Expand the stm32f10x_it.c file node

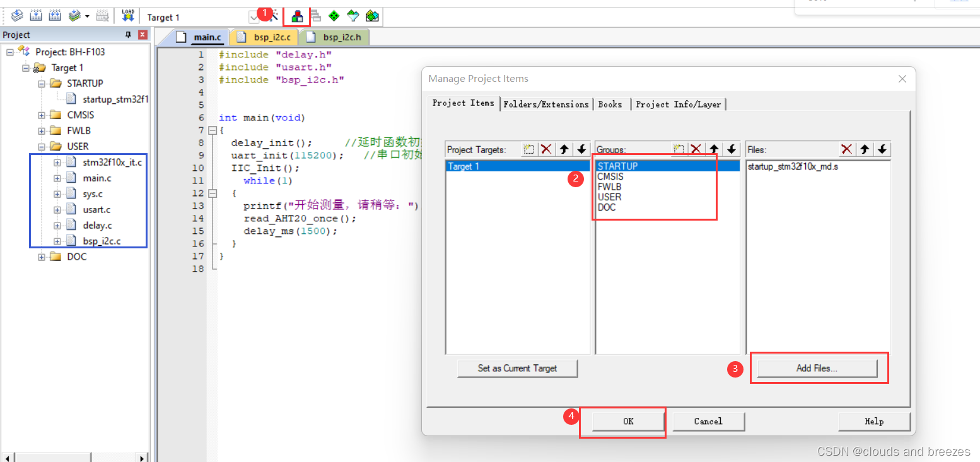(x=57, y=162)
